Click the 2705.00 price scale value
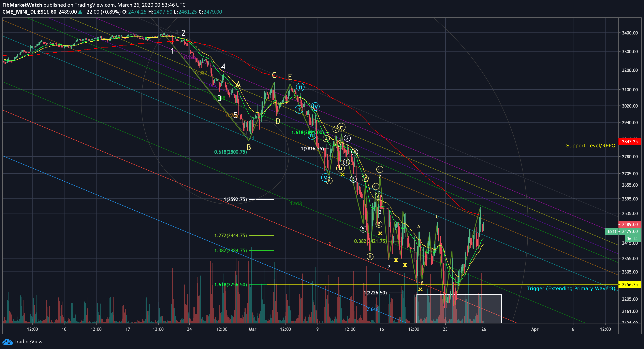This screenshot has height=349, width=644. coord(630,174)
